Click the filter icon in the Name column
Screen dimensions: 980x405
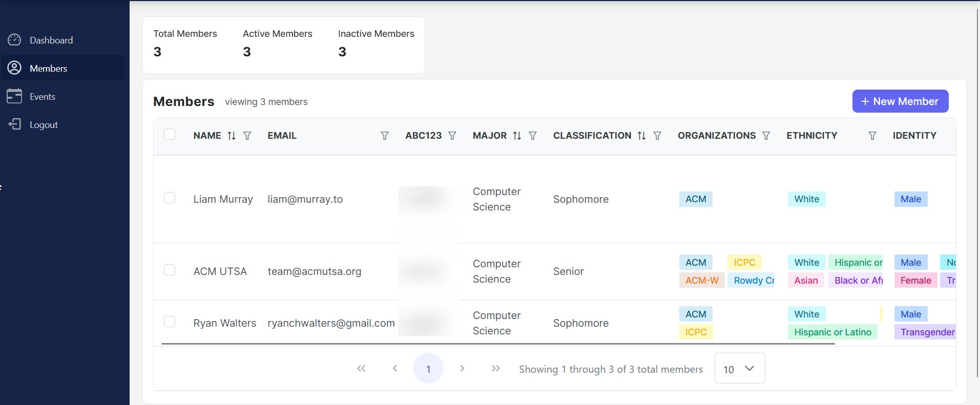247,136
